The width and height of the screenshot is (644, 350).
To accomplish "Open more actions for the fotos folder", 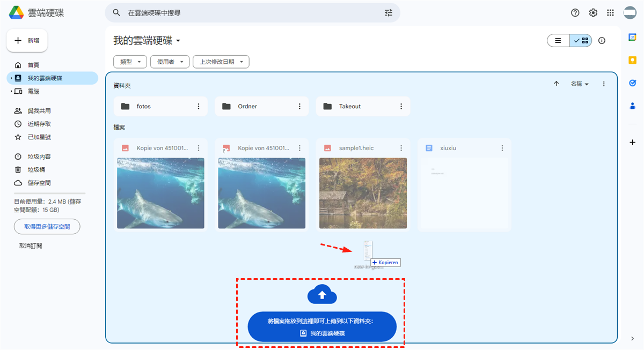I will tap(199, 106).
